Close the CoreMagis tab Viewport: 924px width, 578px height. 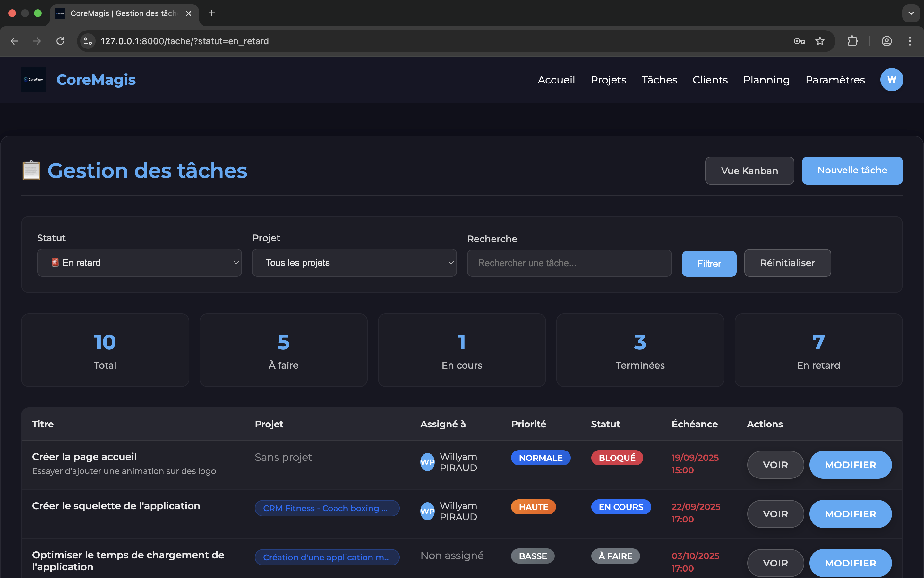pos(189,13)
